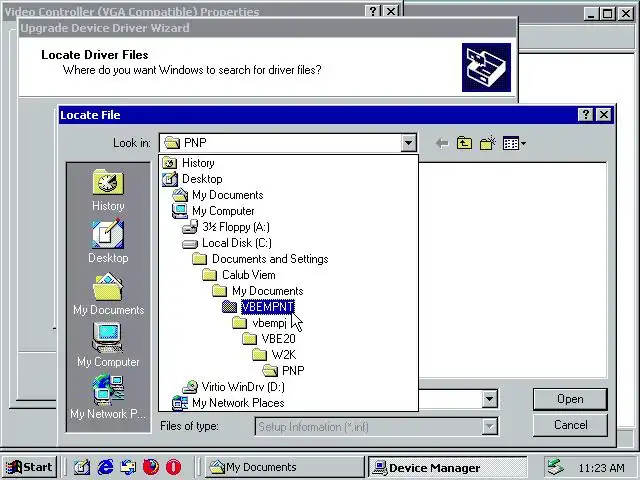This screenshot has height=480, width=640.
Task: Open the Start menu
Action: (29, 467)
